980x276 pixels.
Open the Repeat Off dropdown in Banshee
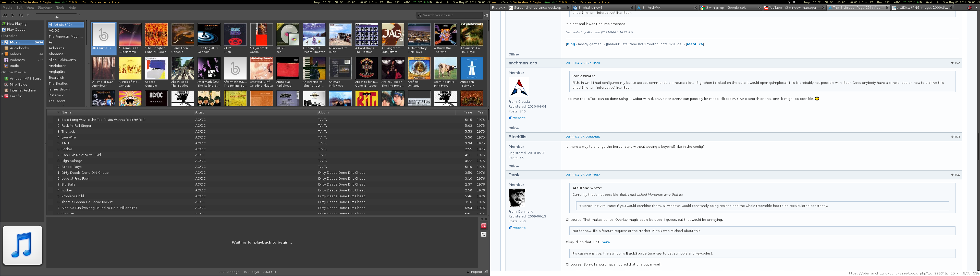tap(477, 272)
